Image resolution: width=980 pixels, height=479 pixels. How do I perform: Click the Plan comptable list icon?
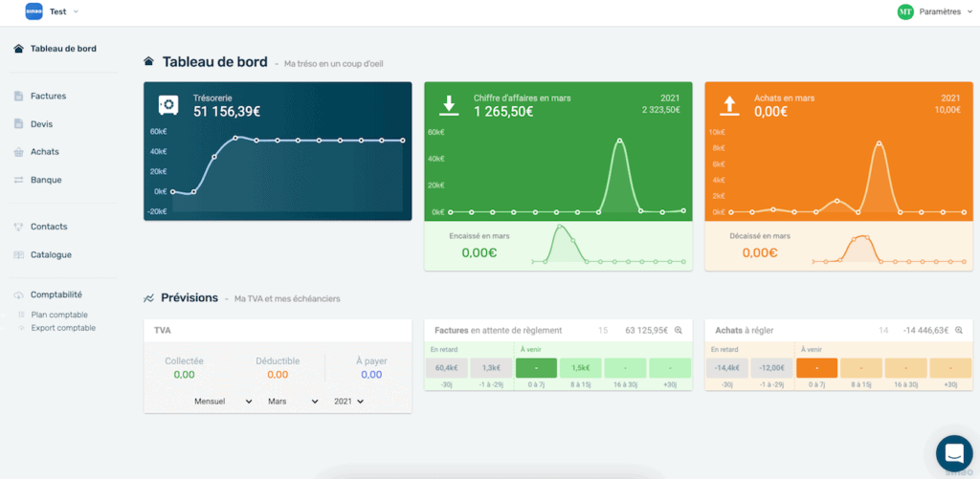click(x=21, y=315)
